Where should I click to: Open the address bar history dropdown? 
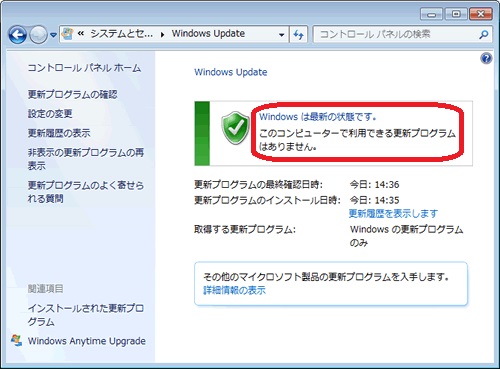pyautogui.click(x=282, y=34)
